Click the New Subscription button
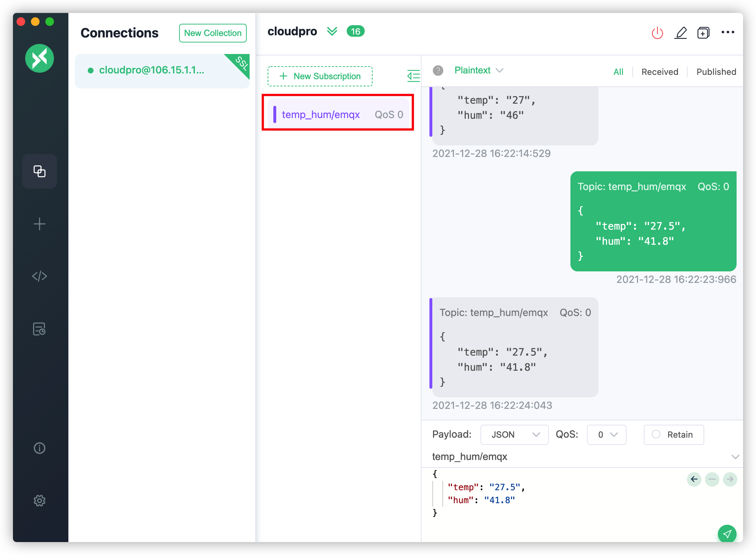Image resolution: width=756 pixels, height=555 pixels. tap(320, 76)
